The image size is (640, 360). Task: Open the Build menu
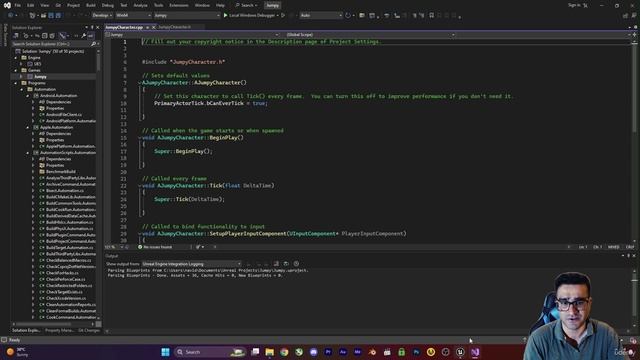point(91,5)
